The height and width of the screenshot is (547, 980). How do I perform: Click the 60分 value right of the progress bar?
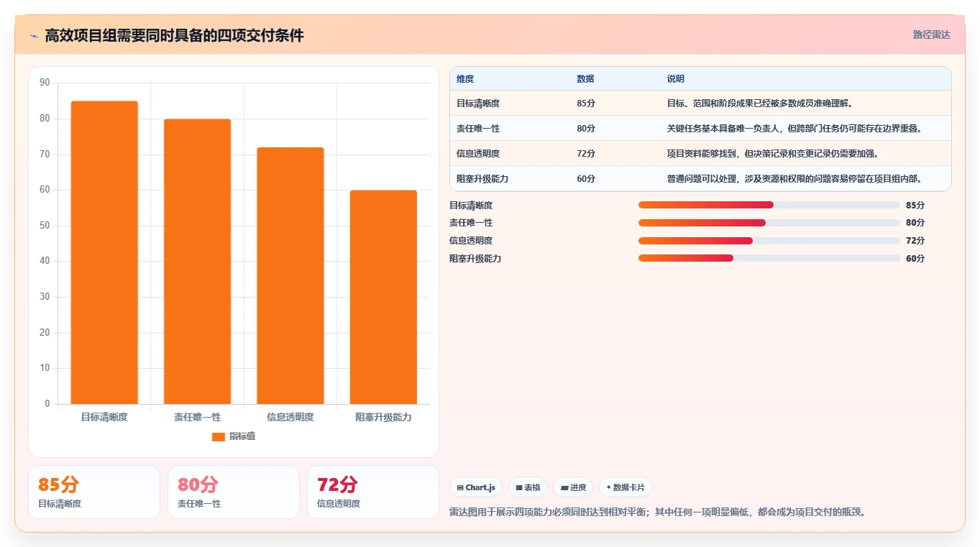click(915, 258)
